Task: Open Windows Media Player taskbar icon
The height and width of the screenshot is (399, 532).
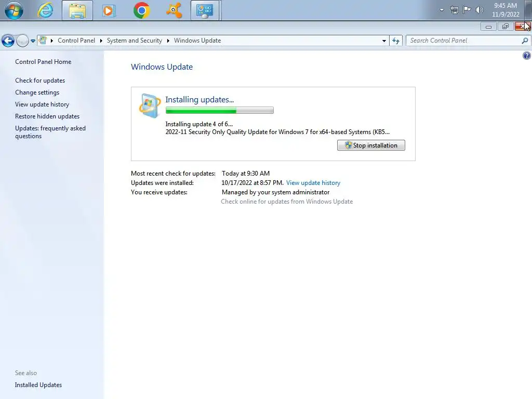Action: [109, 10]
